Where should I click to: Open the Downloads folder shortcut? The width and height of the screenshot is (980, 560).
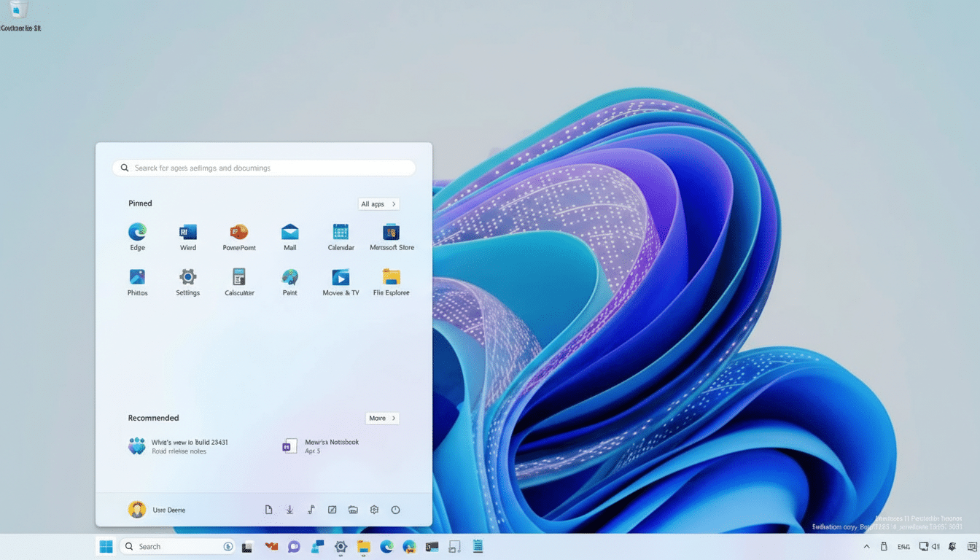289,510
